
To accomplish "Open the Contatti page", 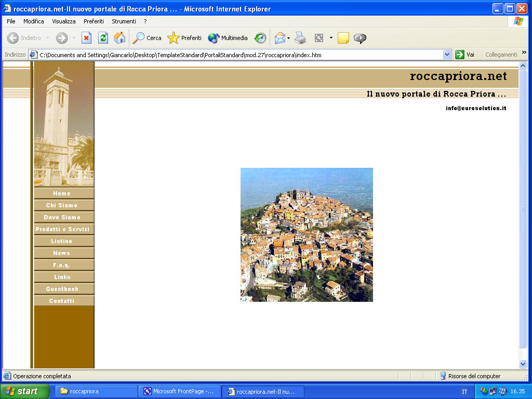I will tap(64, 301).
